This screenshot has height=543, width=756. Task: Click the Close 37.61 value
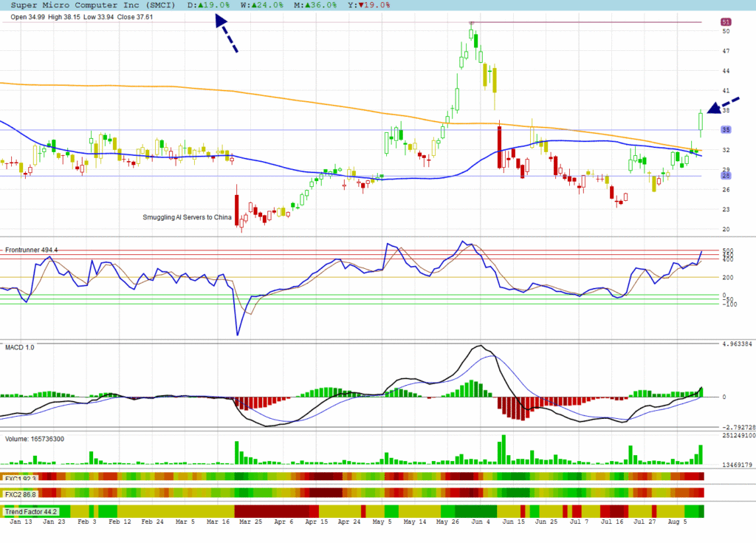[134, 17]
